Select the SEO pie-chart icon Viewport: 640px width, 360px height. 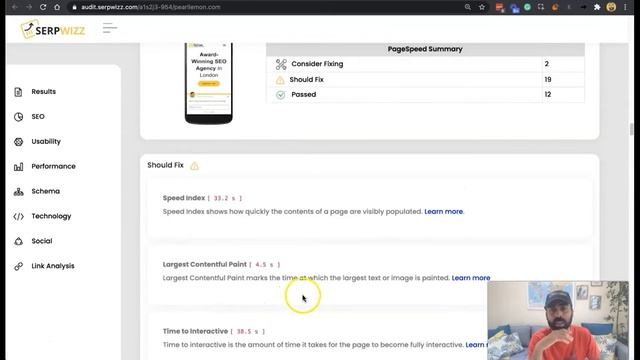click(x=18, y=117)
